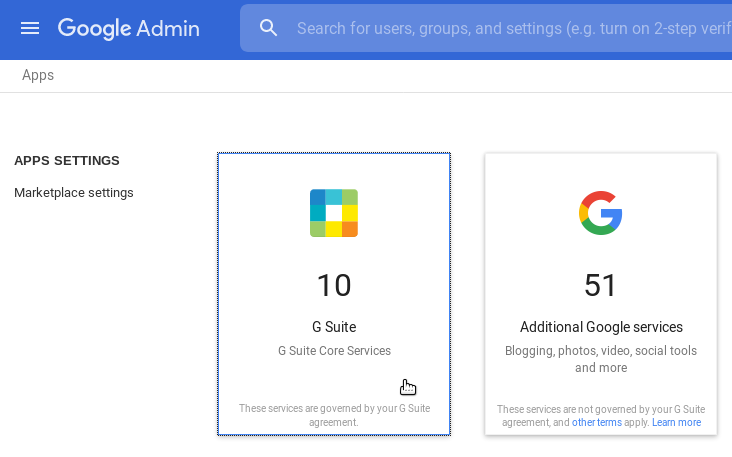This screenshot has height=457, width=732.
Task: Click the APPS SETTINGS heading
Action: point(67,161)
